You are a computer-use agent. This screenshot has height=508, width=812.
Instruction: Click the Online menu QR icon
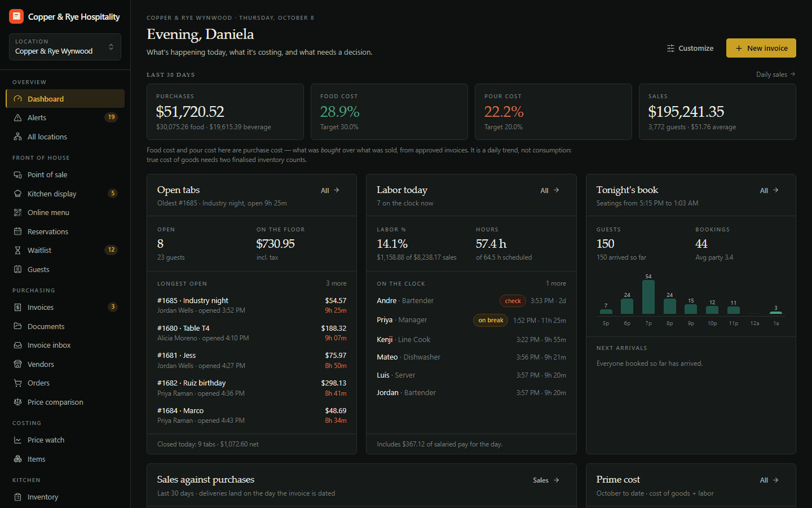(17, 212)
